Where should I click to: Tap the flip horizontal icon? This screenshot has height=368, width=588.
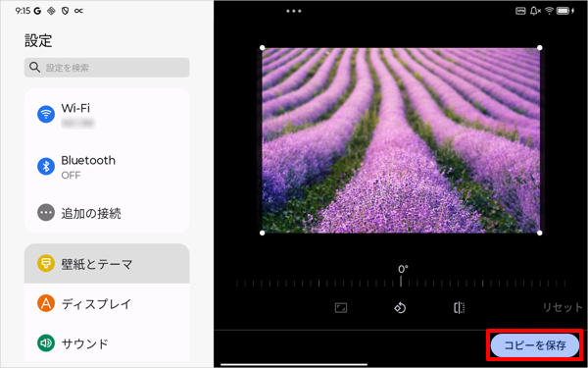pyautogui.click(x=459, y=308)
